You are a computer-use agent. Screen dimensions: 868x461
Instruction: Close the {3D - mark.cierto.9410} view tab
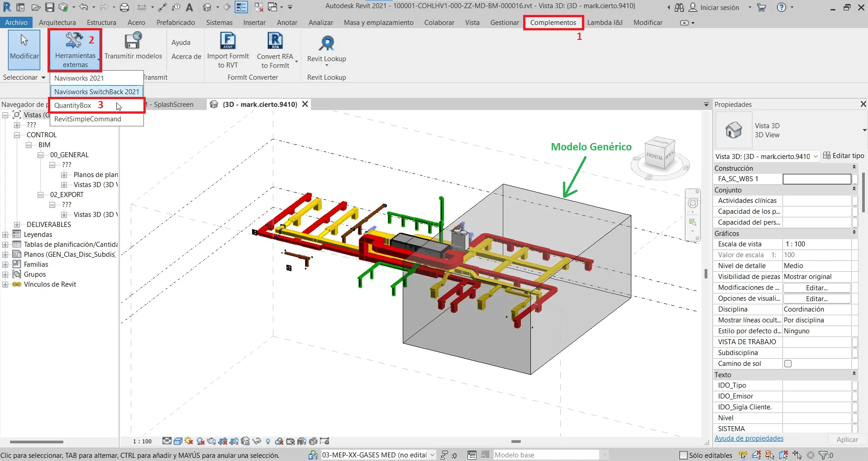point(305,104)
